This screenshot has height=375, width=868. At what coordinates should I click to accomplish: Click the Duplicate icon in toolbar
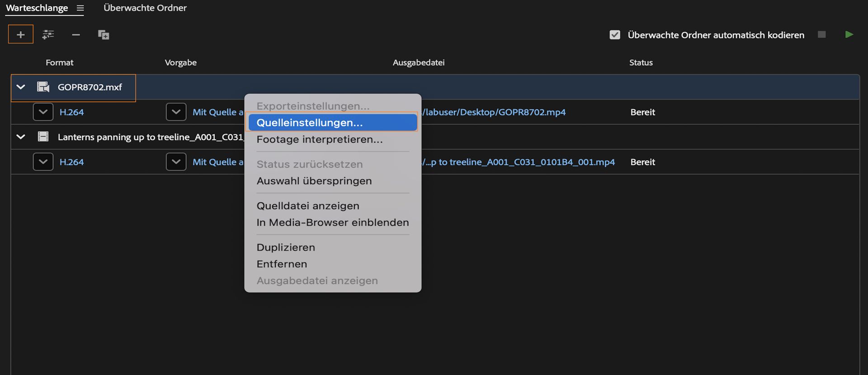tap(104, 35)
